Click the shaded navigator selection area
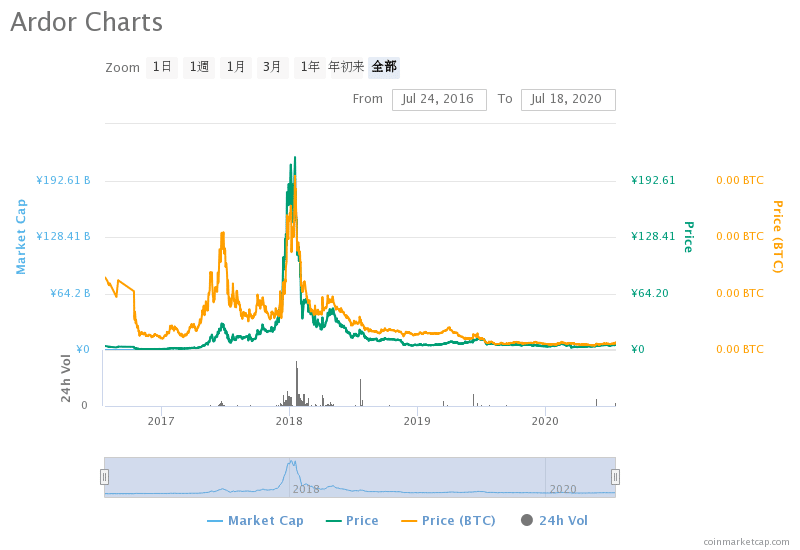The height and width of the screenshot is (550, 800). (x=360, y=477)
